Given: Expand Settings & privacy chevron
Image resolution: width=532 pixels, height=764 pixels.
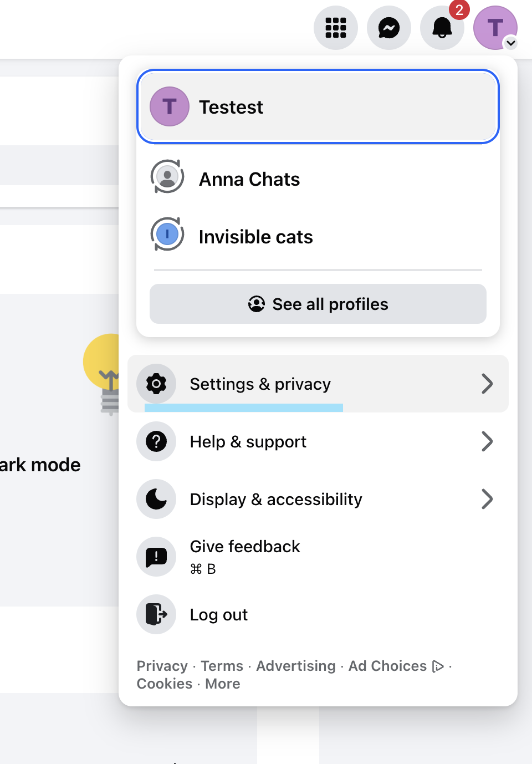Looking at the screenshot, I should pyautogui.click(x=487, y=384).
